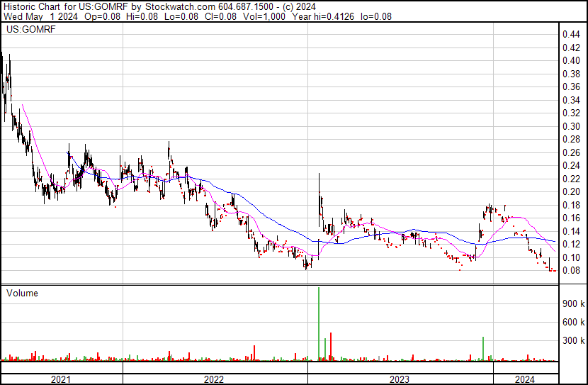The width and height of the screenshot is (588, 385).
Task: Click the 0.20 price axis label
Action: pyautogui.click(x=571, y=191)
